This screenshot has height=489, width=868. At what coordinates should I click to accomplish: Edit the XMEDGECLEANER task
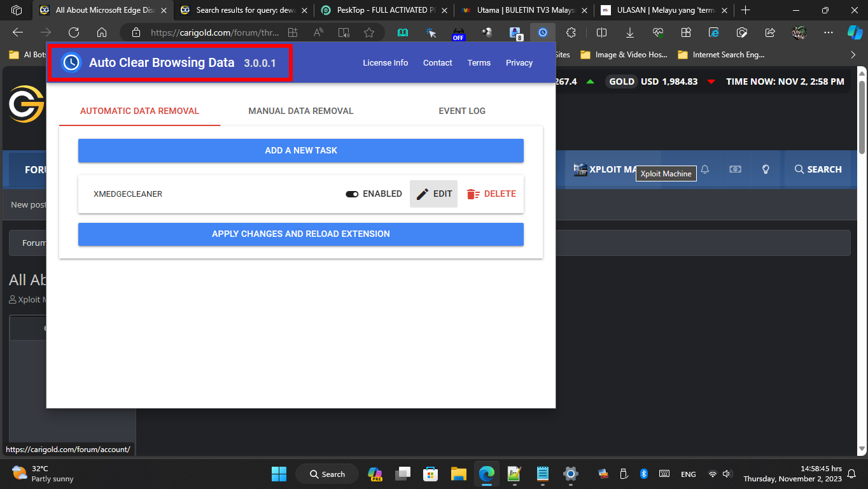[433, 194]
